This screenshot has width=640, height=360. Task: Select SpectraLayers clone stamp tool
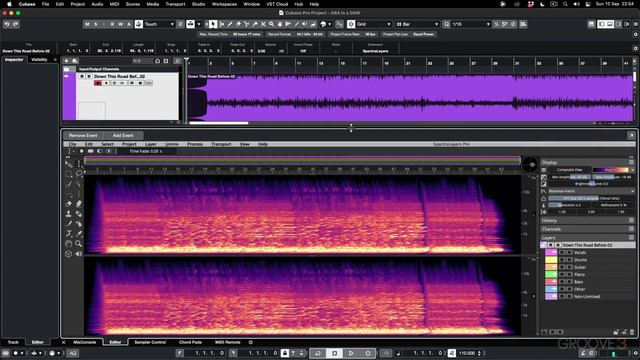coord(69,214)
